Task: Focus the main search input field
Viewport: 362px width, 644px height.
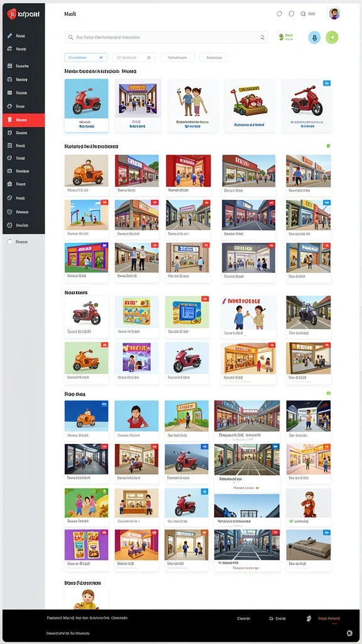Action: (166, 37)
